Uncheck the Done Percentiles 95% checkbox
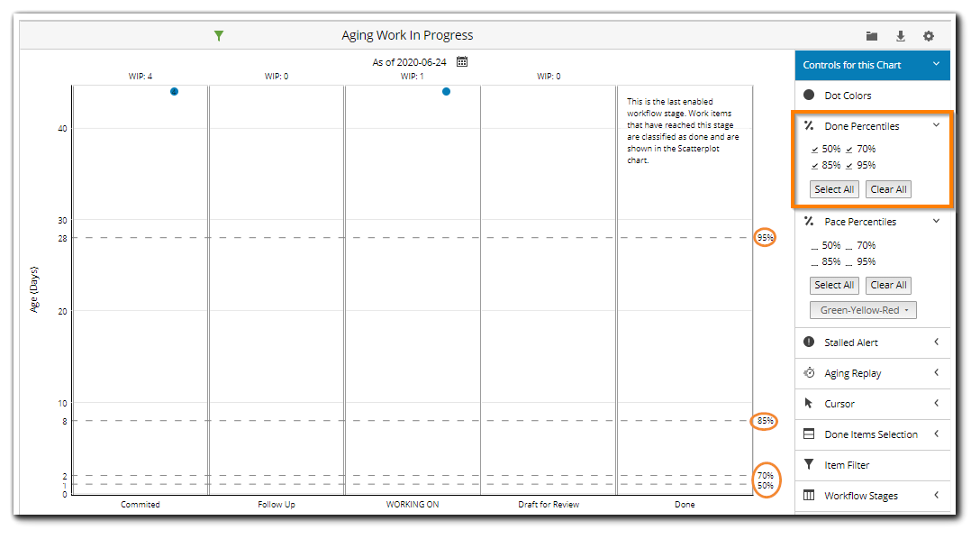This screenshot has width=980, height=539. click(x=849, y=166)
